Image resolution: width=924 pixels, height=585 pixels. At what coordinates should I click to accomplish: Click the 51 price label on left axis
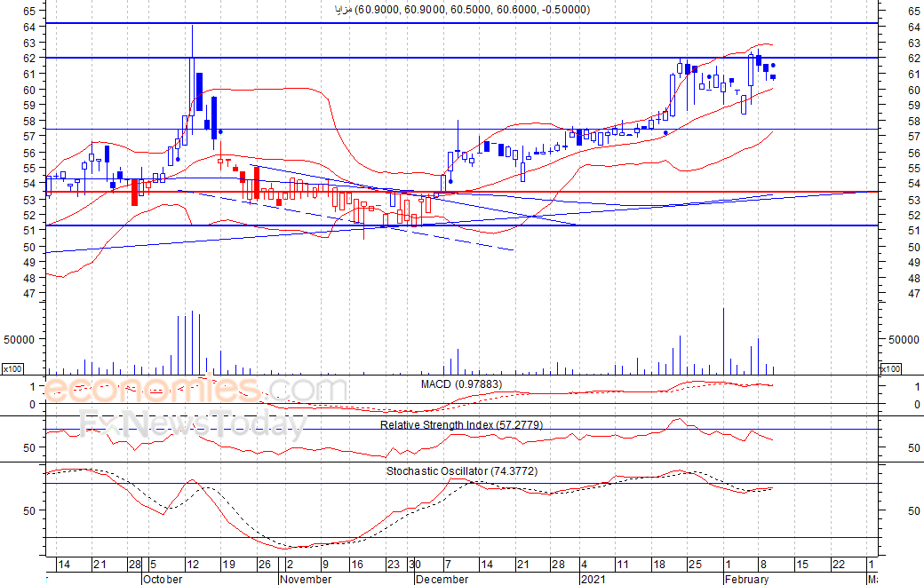click(x=28, y=231)
